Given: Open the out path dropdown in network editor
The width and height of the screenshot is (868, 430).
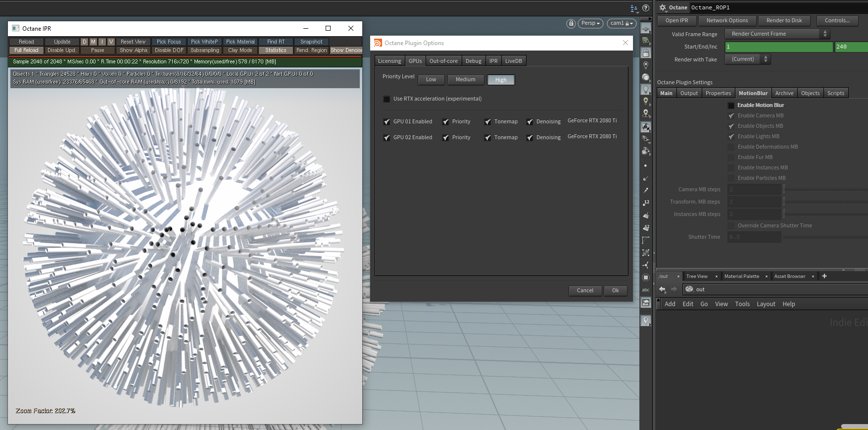Looking at the screenshot, I should tap(775, 289).
